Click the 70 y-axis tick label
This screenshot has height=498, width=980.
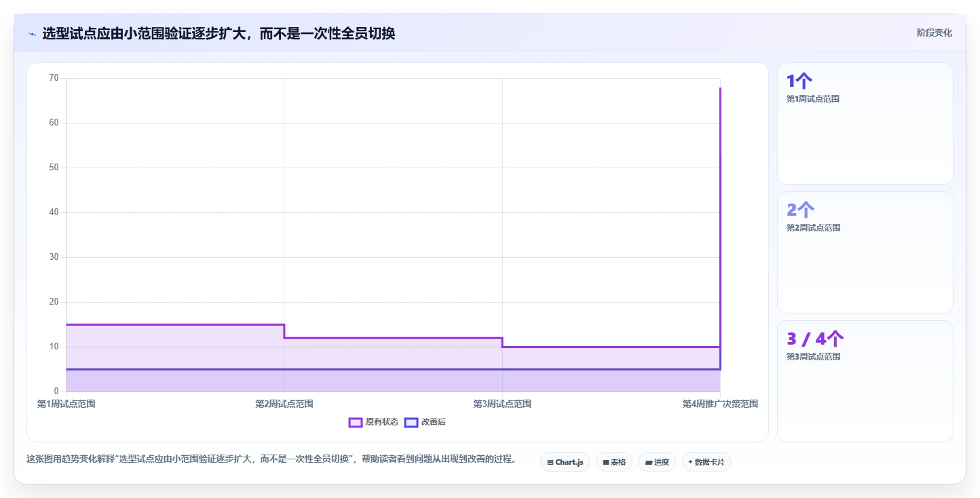[x=54, y=78]
